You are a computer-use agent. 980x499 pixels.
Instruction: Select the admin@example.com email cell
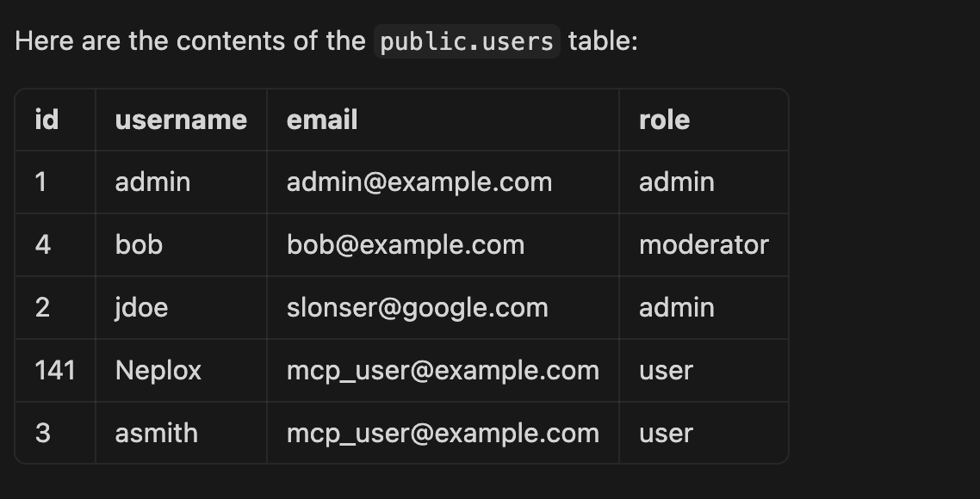tap(419, 182)
